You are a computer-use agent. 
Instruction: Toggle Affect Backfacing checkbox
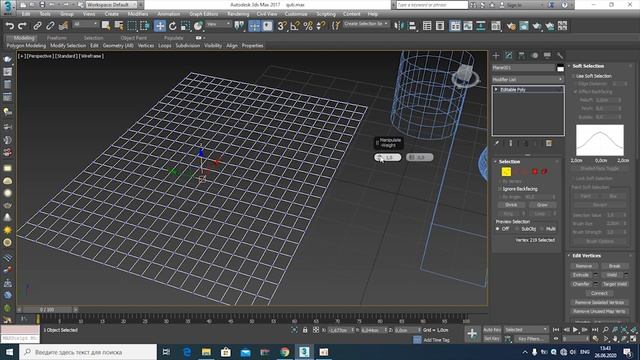click(x=576, y=92)
